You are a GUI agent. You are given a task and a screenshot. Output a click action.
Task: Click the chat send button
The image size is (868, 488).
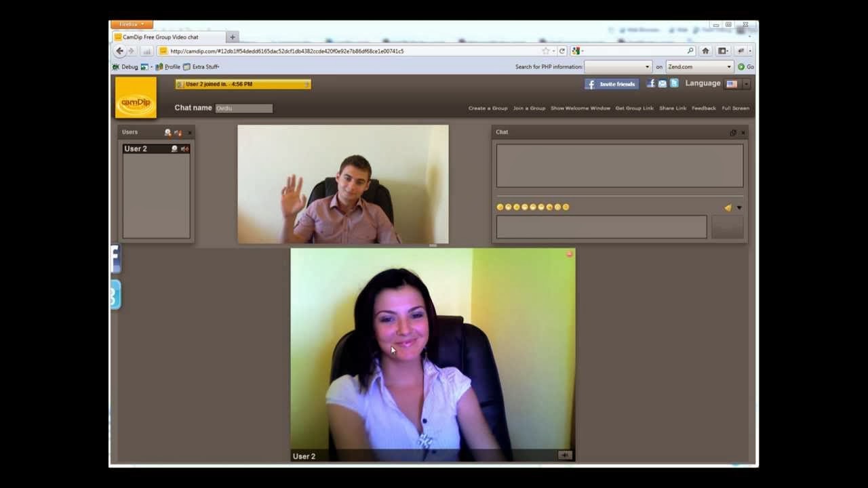727,227
